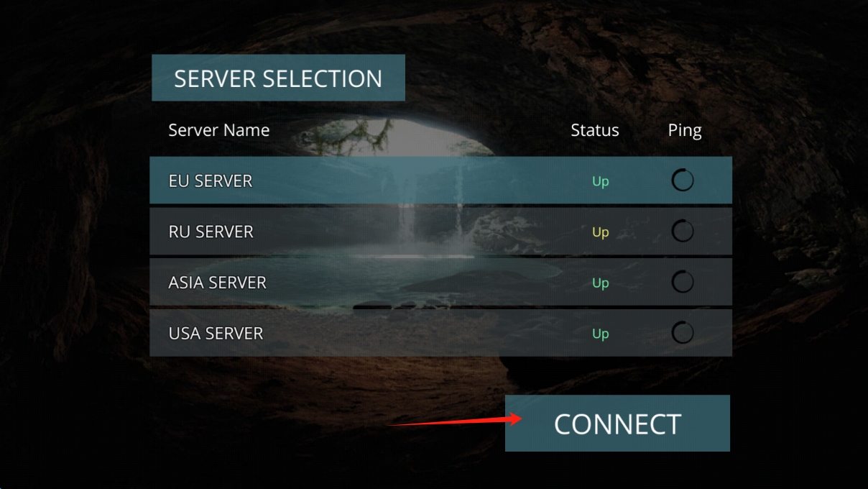Click the USA SERVER ping spinner
868x489 pixels.
[683, 333]
